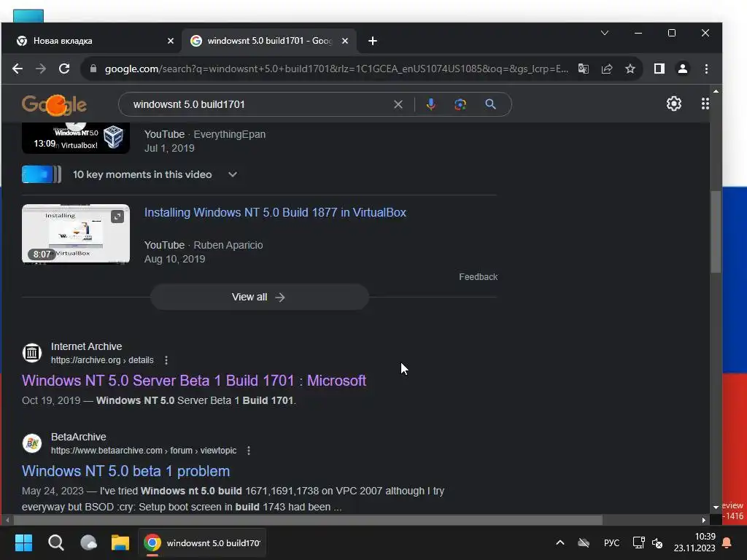Open the translate page icon in address bar
The height and width of the screenshot is (560, 747).
tap(583, 69)
